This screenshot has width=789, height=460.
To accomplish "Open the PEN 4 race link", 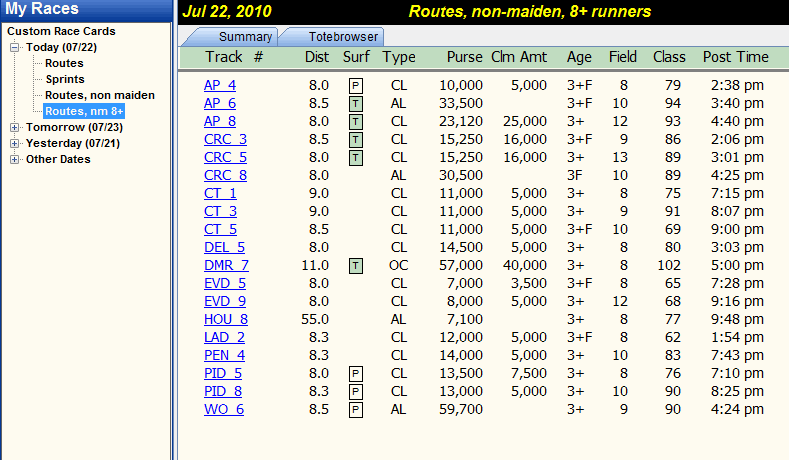I will pyautogui.click(x=224, y=356).
